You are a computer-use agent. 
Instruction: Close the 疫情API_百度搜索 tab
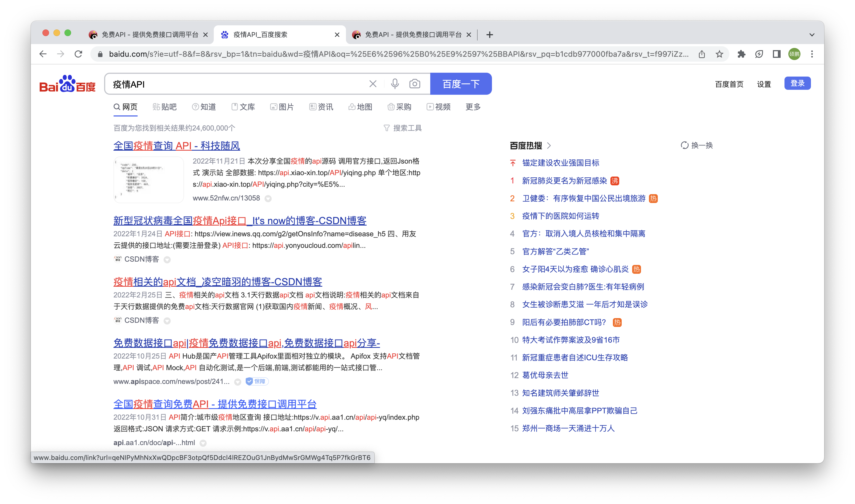point(337,35)
